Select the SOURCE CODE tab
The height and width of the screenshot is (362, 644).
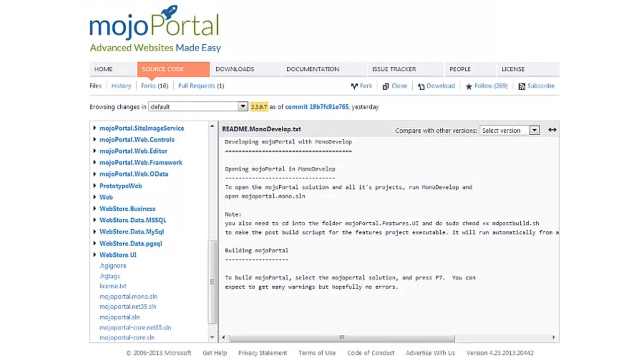173,69
